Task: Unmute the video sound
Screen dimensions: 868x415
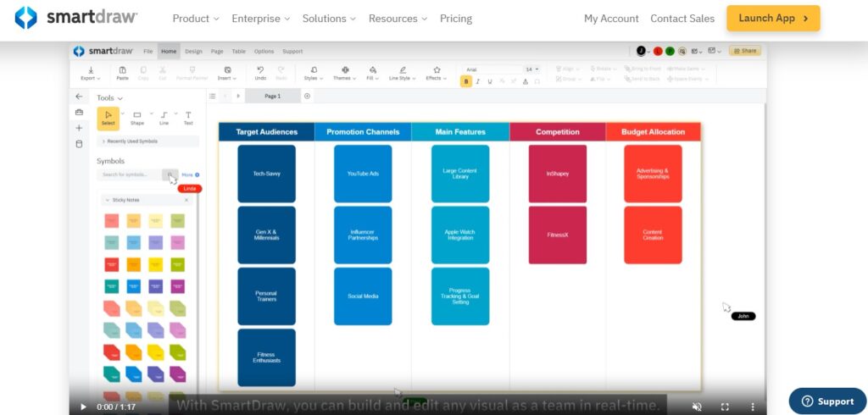Action: 697,407
